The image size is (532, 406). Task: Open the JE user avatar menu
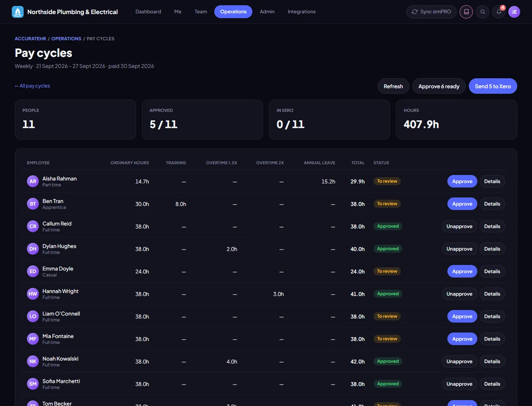(514, 12)
